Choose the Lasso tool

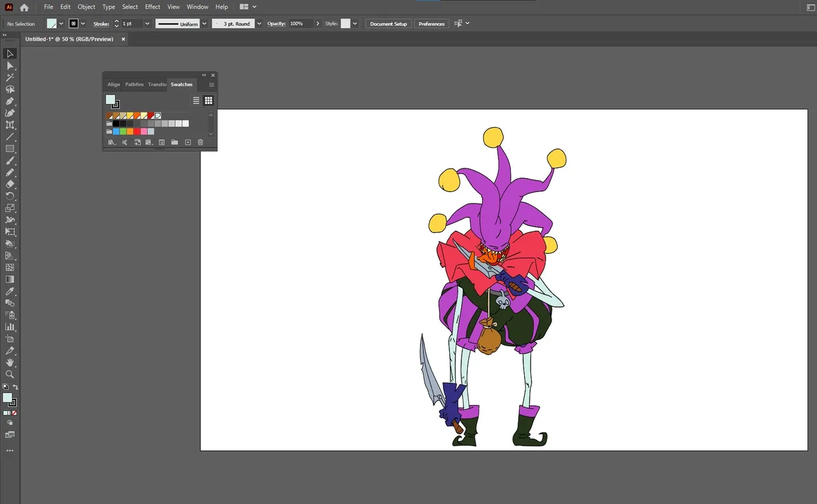point(10,89)
